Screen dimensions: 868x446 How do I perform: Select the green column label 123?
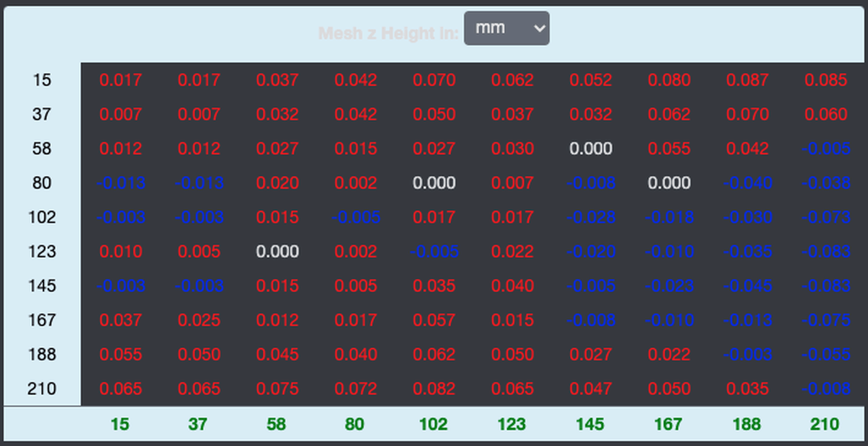tap(512, 425)
